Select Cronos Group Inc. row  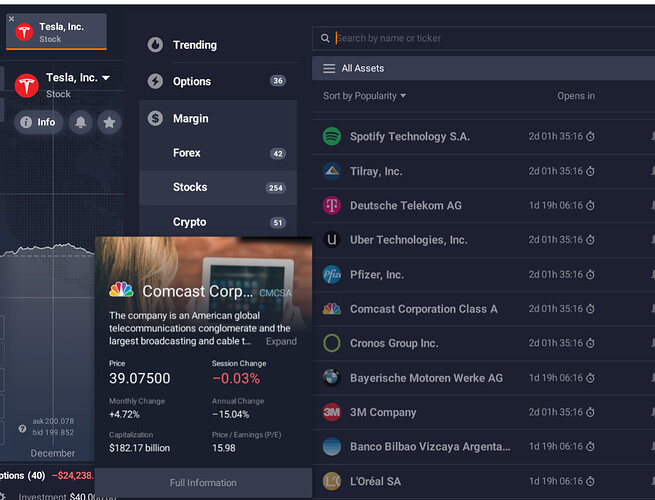(483, 343)
